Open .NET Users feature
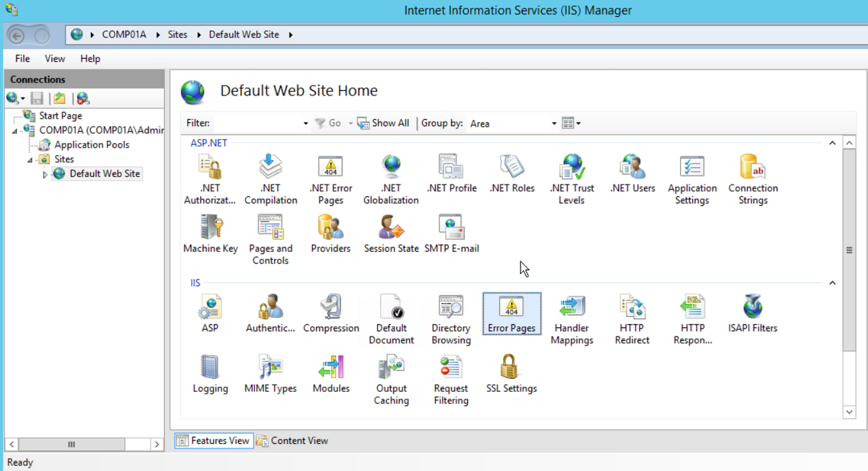Viewport: 868px width, 471px height. click(632, 174)
